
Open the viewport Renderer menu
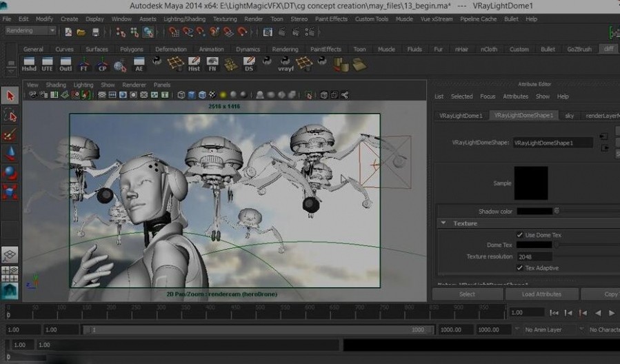click(134, 85)
